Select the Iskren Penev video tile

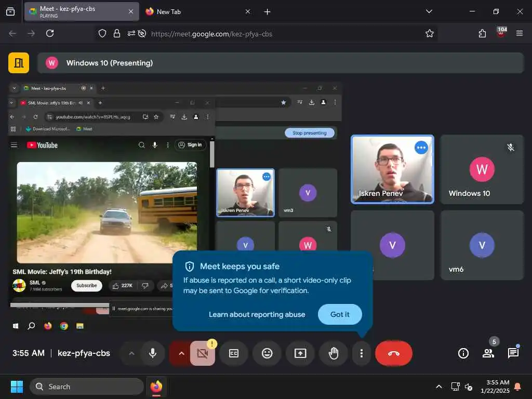[392, 169]
